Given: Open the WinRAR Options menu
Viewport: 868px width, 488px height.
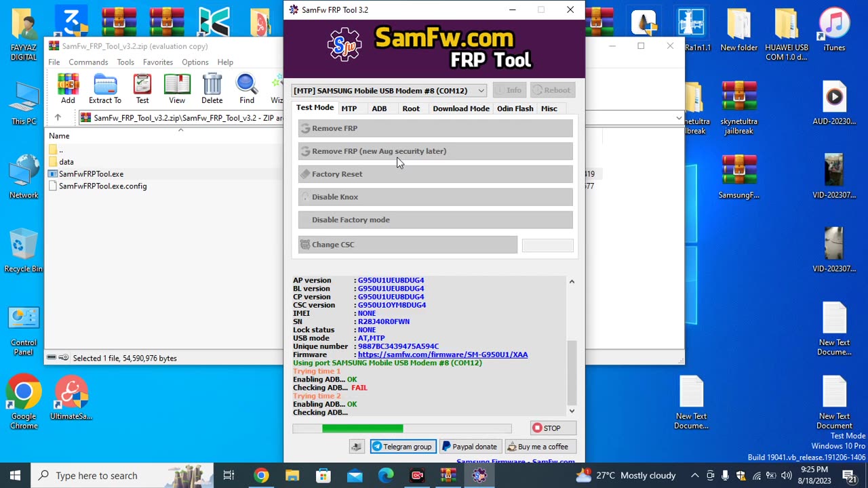Looking at the screenshot, I should [x=195, y=62].
